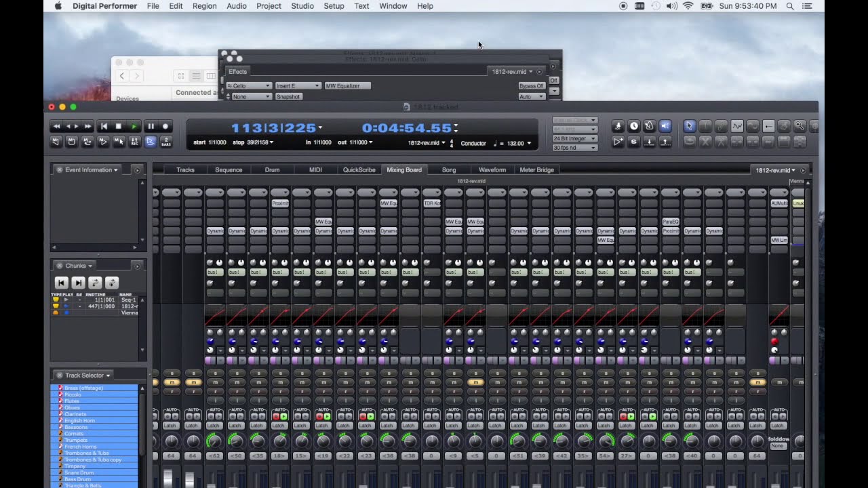This screenshot has height=488, width=868.
Task: Click Back arrow in background Finder window
Action: point(122,76)
